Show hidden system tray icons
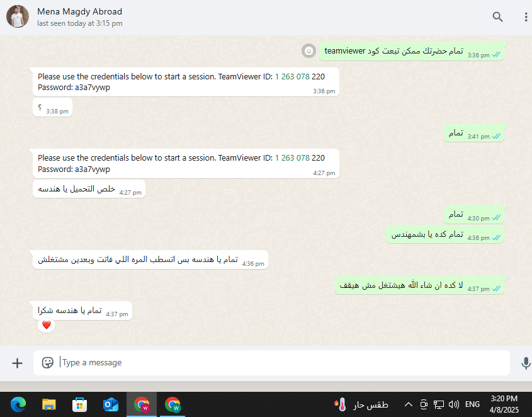The image size is (532, 417). pos(409,404)
